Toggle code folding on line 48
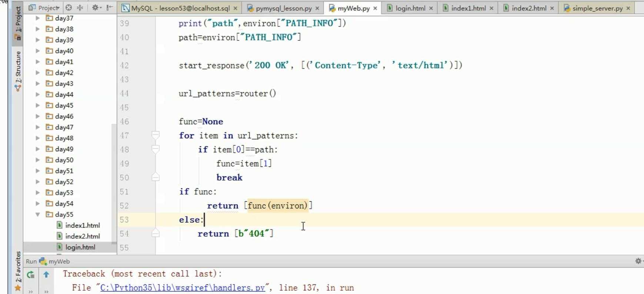Screen dimensions: 644x294 pos(156,149)
